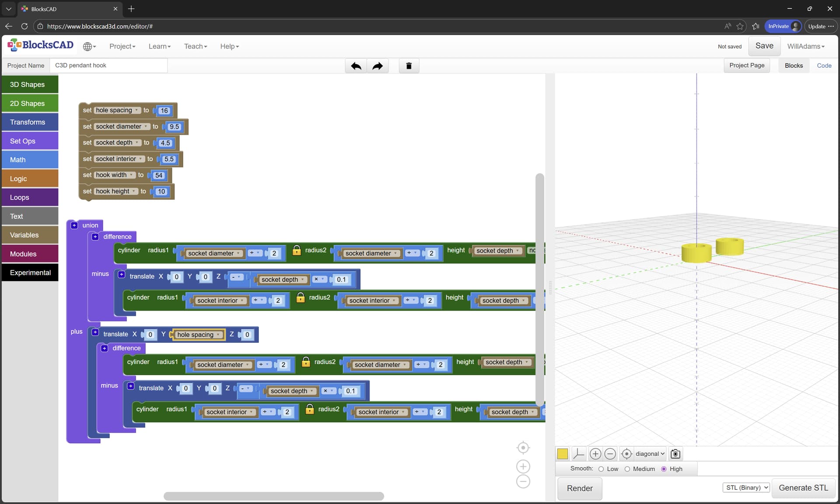The width and height of the screenshot is (840, 504).
Task: Take a snapshot with camera icon
Action: click(x=675, y=454)
